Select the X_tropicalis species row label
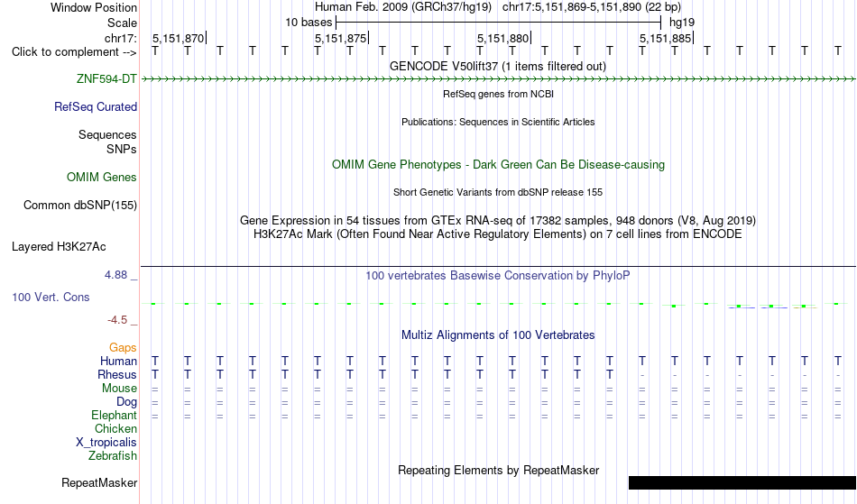 106,443
